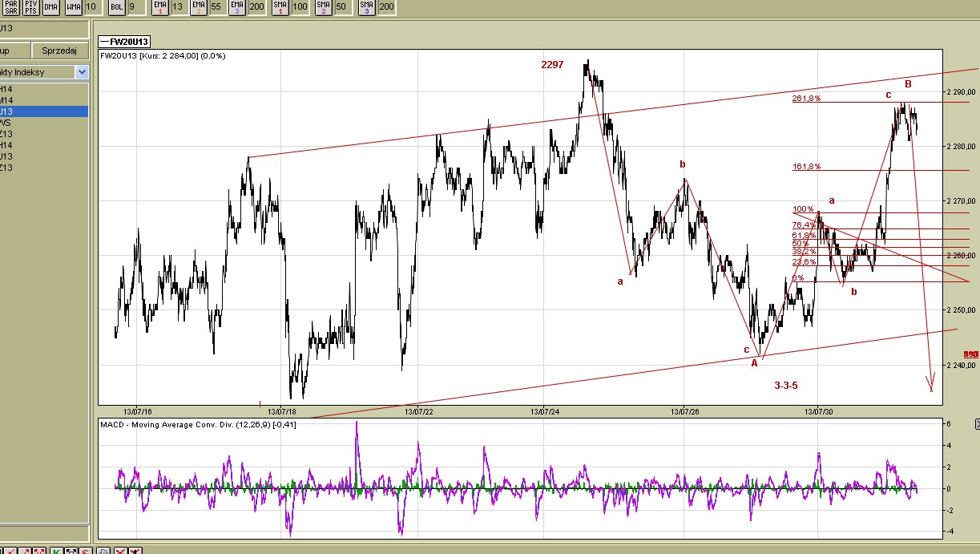Select the H14 row just above M14
Viewport: 980px width, 554px height.
[x=43, y=89]
